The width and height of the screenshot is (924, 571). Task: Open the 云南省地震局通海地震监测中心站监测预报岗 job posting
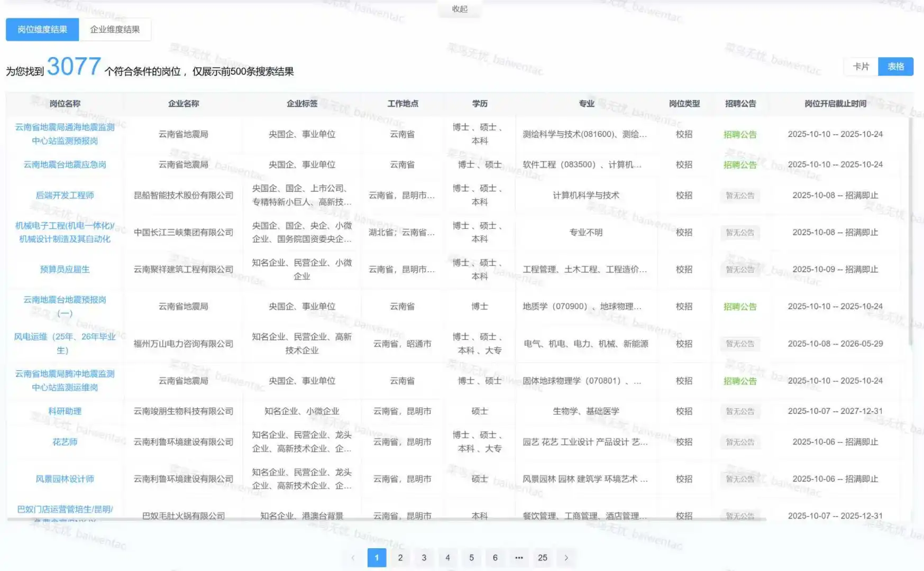pos(65,134)
